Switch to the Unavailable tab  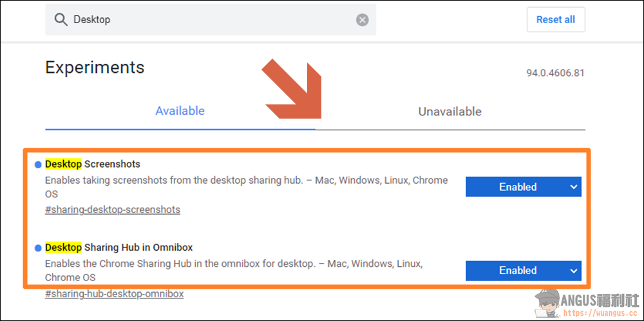coord(450,112)
